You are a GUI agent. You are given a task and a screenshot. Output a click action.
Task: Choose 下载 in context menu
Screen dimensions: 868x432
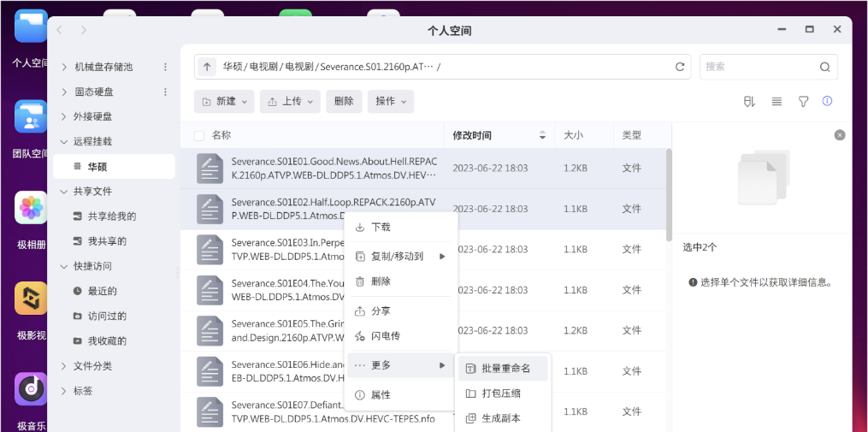400,228
